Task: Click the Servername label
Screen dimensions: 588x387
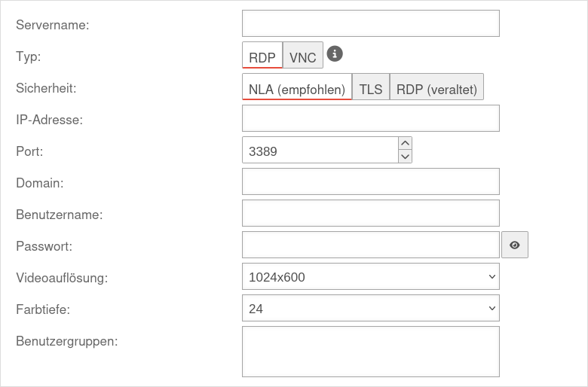Action: [53, 25]
